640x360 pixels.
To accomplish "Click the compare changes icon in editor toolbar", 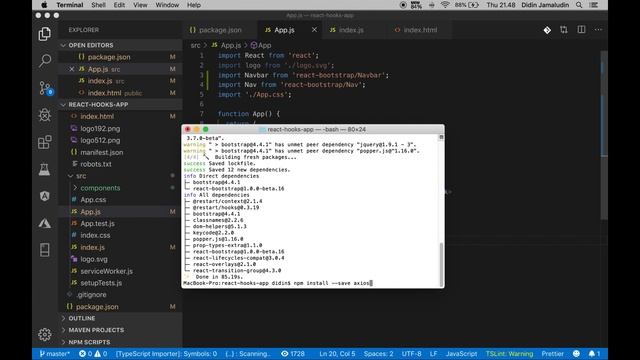I will click(564, 30).
